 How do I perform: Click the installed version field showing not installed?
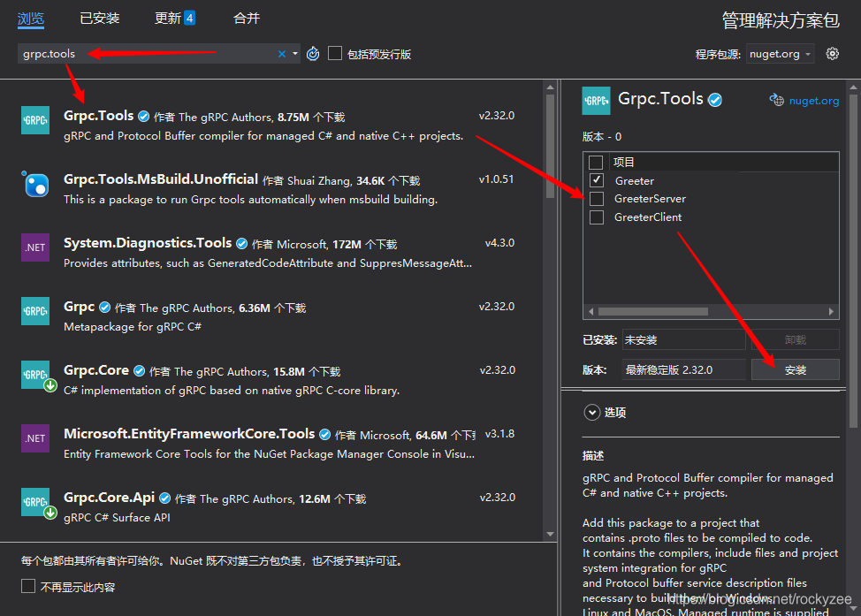click(x=683, y=340)
